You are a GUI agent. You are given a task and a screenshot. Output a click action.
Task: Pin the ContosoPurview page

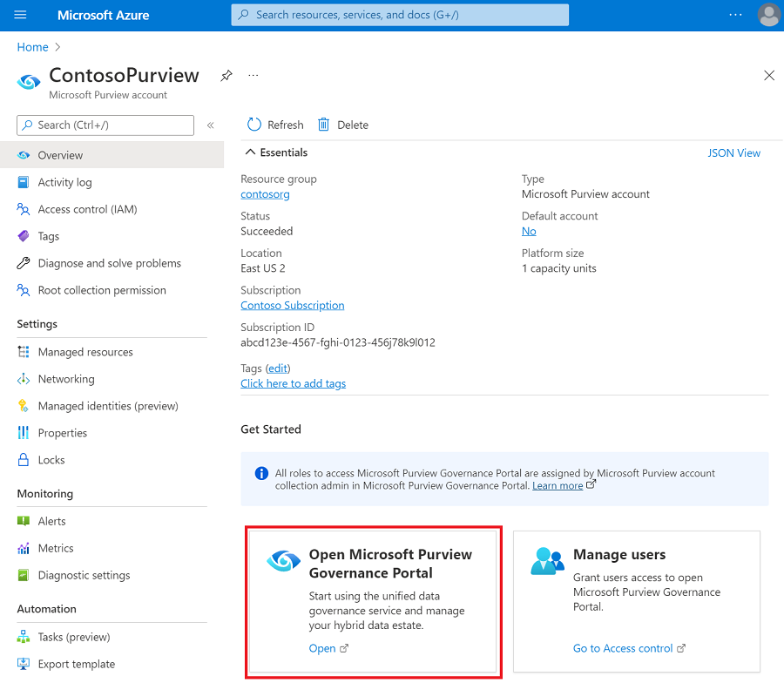[226, 76]
